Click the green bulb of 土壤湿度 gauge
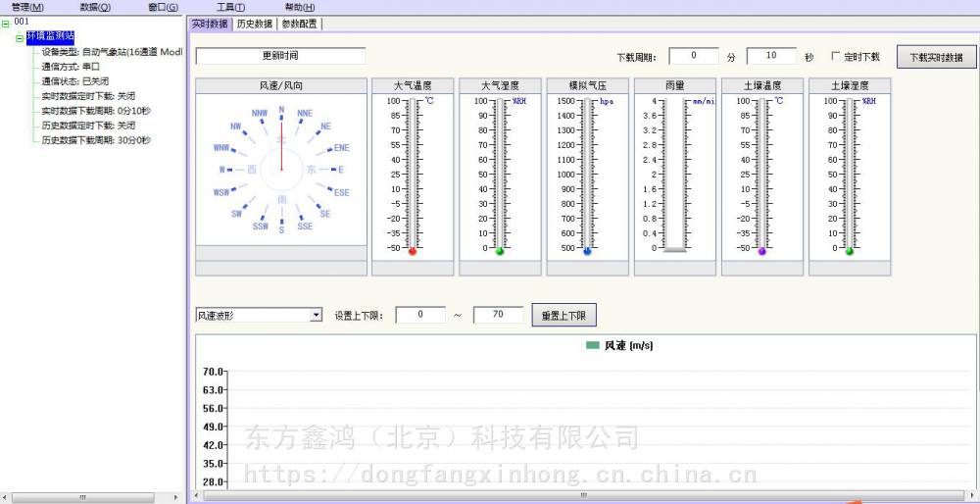Image resolution: width=980 pixels, height=504 pixels. pos(850,252)
